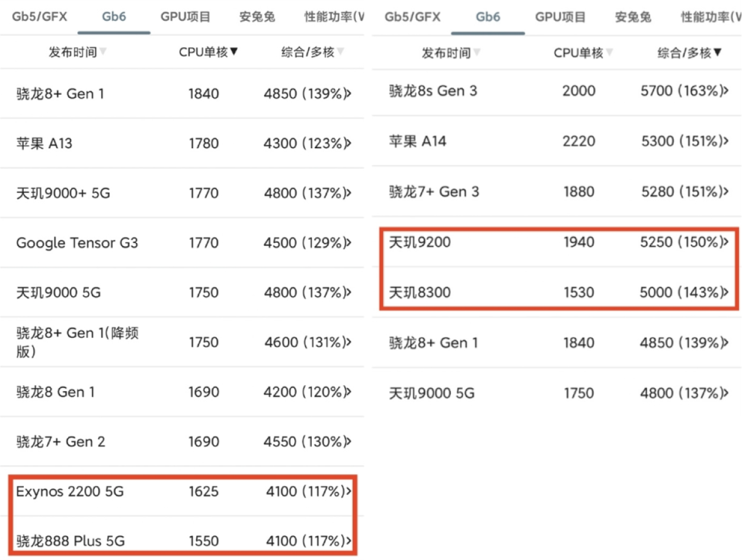742x560 pixels.
Task: Toggle 综合/多核 sort arrow in right table
Action: tap(718, 53)
